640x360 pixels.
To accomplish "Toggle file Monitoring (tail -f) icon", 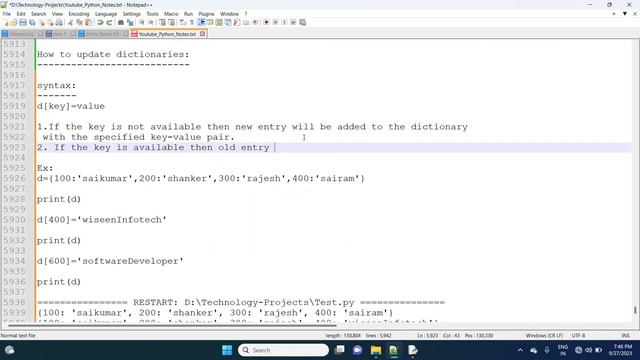I will point(255,22).
